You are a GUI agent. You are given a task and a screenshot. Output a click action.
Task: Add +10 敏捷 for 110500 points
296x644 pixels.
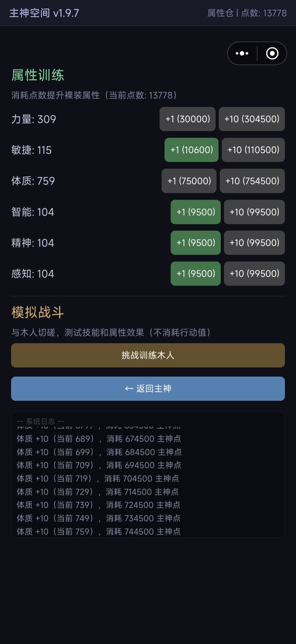pyautogui.click(x=253, y=150)
